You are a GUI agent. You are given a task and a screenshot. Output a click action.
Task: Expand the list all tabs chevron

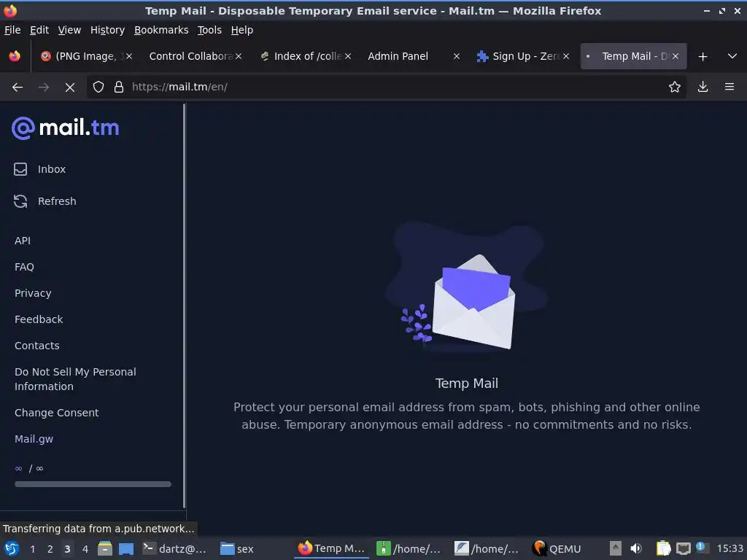pyautogui.click(x=732, y=56)
